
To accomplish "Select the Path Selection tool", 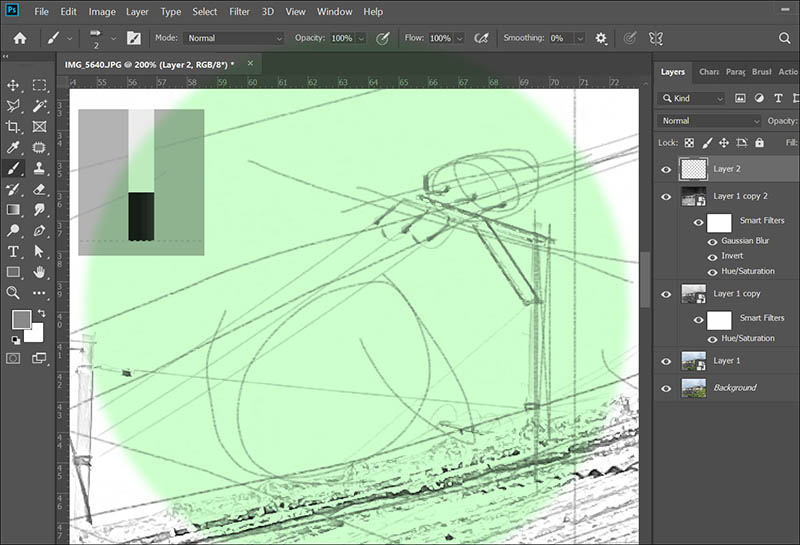I will click(x=39, y=252).
